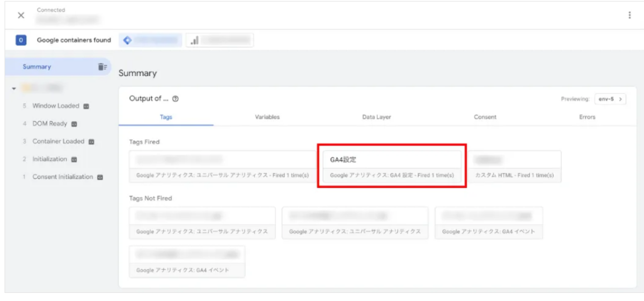644x301 pixels.
Task: Click the Tags Not Fired heading
Action: [150, 198]
